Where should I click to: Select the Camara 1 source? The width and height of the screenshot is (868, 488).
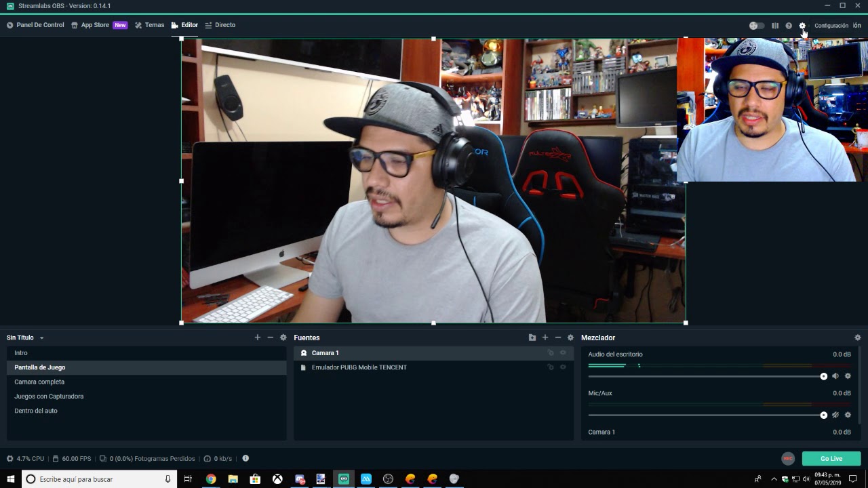(433, 353)
